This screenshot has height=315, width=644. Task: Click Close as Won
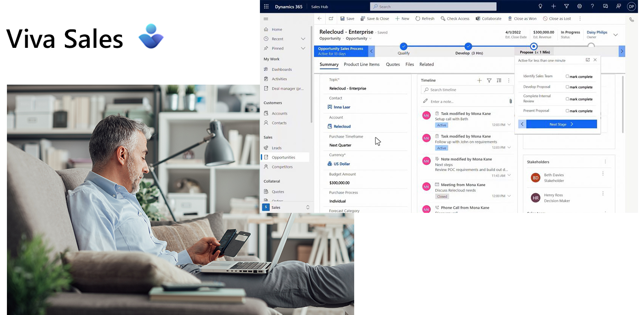tap(522, 19)
